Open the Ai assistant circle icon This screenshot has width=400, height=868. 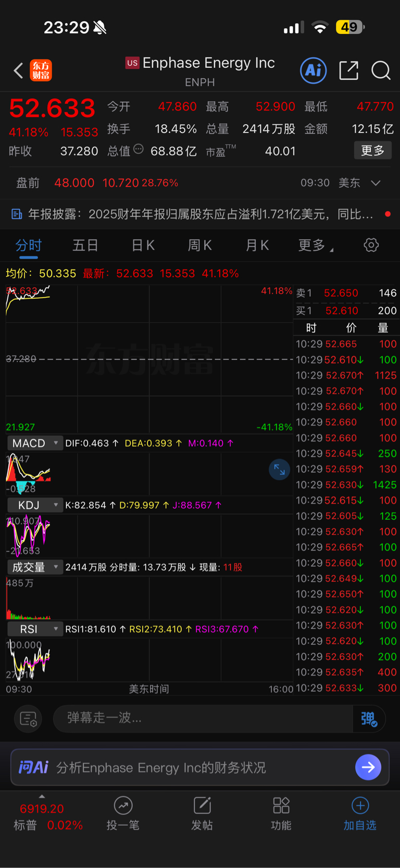coord(314,70)
